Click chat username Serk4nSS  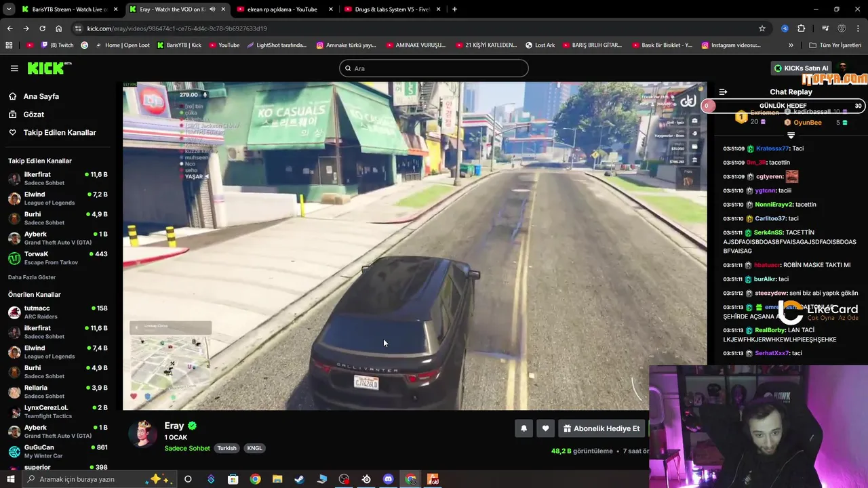(768, 232)
